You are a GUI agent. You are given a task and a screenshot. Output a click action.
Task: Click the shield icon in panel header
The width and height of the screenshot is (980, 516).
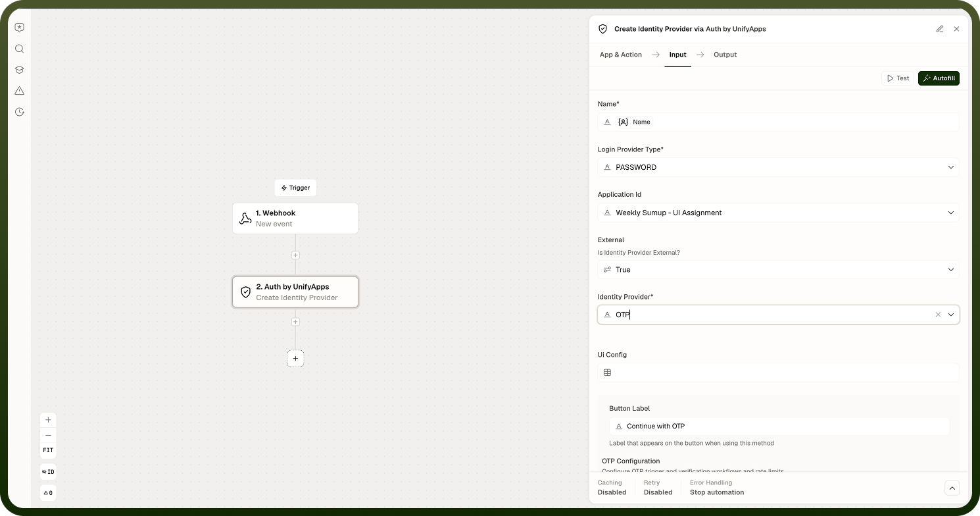(x=602, y=29)
